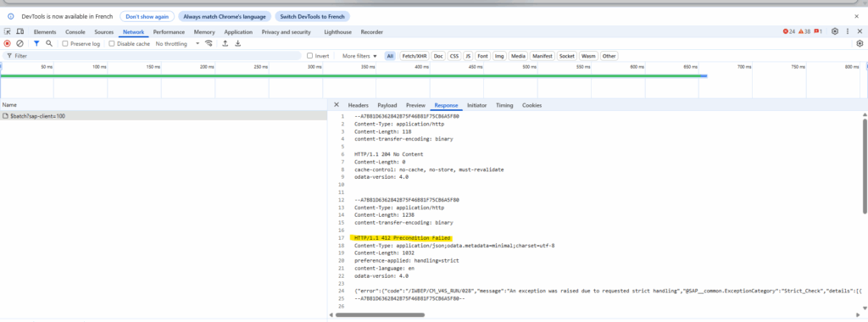Viewport: 868px width, 322px height.
Task: Click the Name column header
Action: 164,104
